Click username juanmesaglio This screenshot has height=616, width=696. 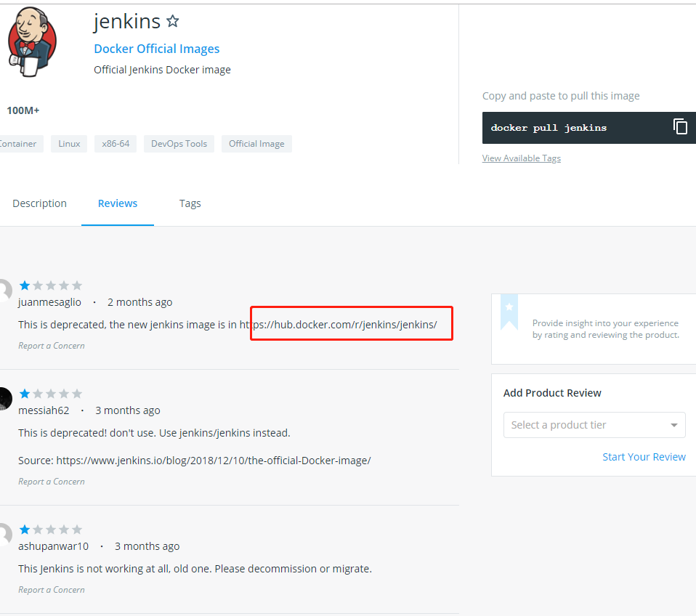(x=49, y=302)
